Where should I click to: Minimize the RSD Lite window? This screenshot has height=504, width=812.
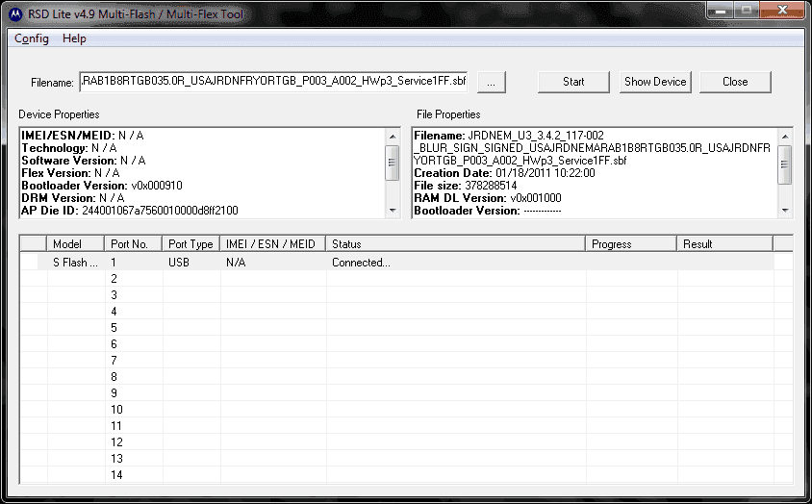721,10
